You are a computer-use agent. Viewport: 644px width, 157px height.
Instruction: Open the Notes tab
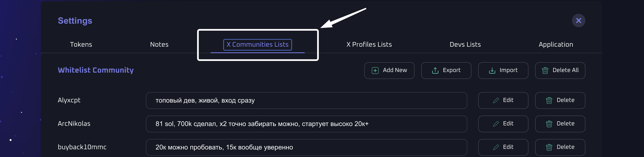pos(159,45)
